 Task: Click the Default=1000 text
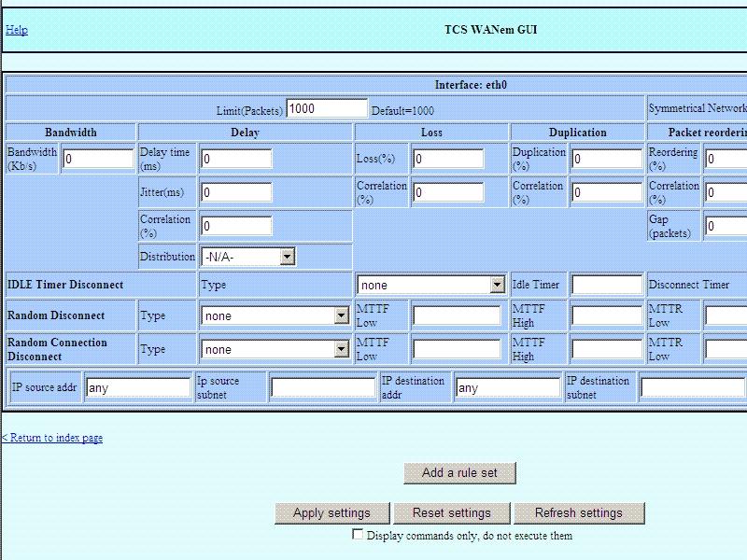tap(402, 111)
